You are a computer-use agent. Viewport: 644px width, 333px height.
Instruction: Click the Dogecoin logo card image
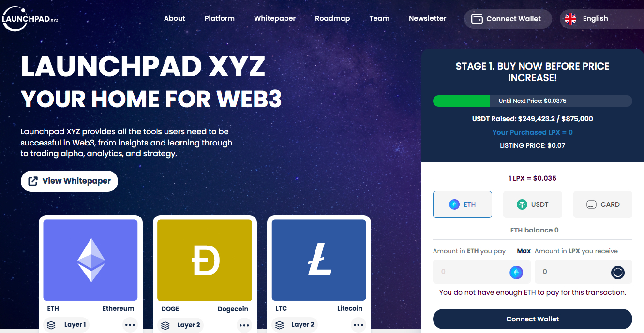tap(205, 260)
